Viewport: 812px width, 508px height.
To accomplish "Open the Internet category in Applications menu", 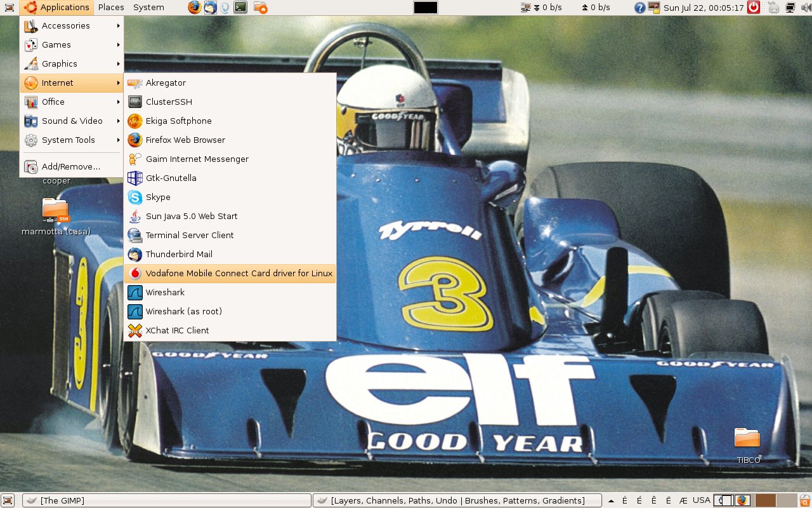I will click(72, 83).
